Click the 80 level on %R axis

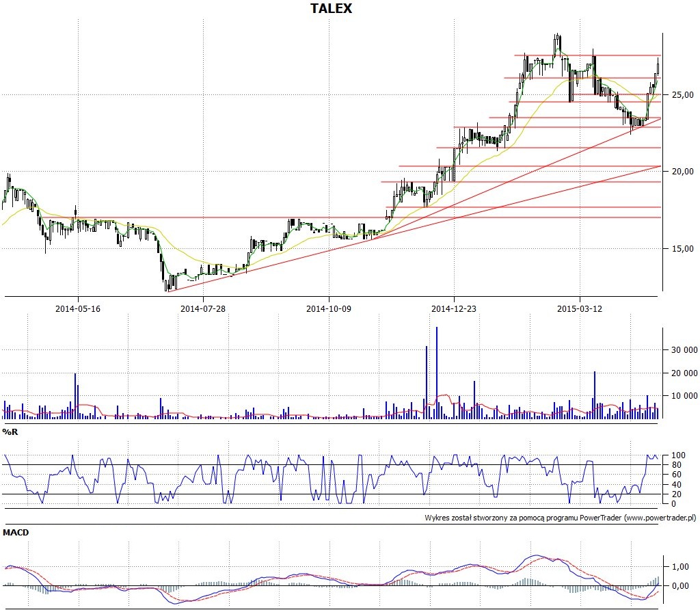click(677, 465)
